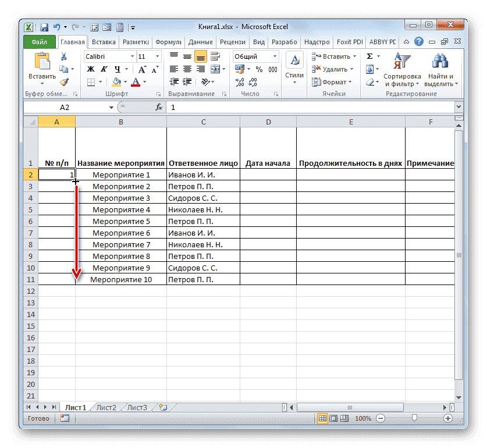Switch to sheet Лист2
487x448 pixels.
coord(105,407)
